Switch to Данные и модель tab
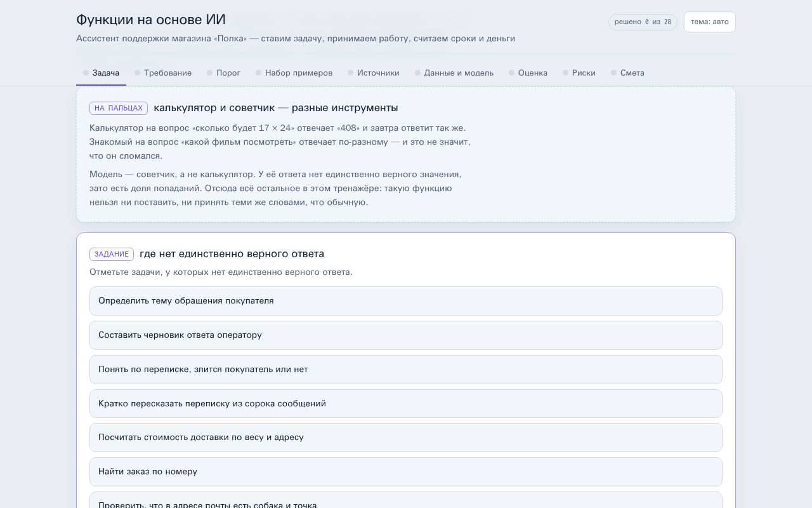The image size is (812, 508). [x=454, y=73]
